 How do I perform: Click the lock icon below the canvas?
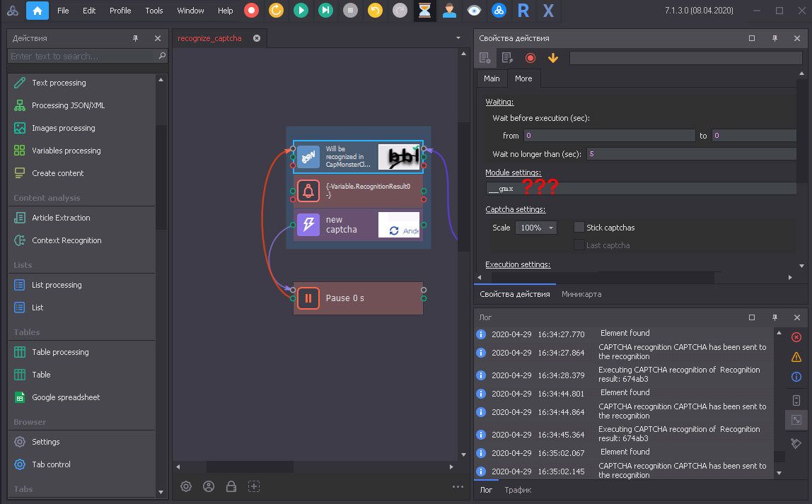pos(231,486)
